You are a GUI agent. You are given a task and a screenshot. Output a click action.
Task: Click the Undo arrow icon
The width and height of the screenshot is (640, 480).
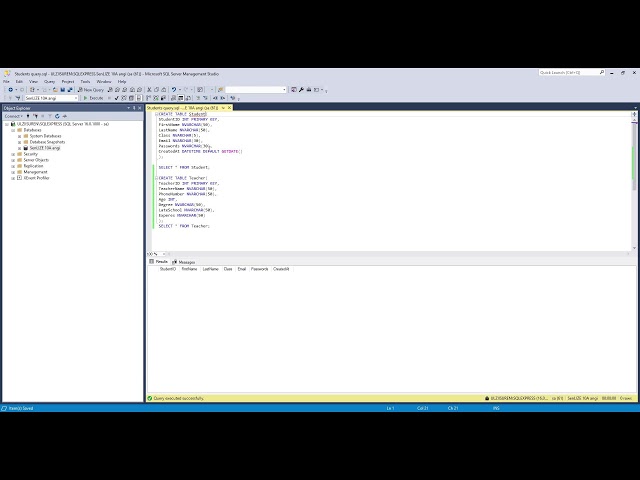tap(174, 90)
